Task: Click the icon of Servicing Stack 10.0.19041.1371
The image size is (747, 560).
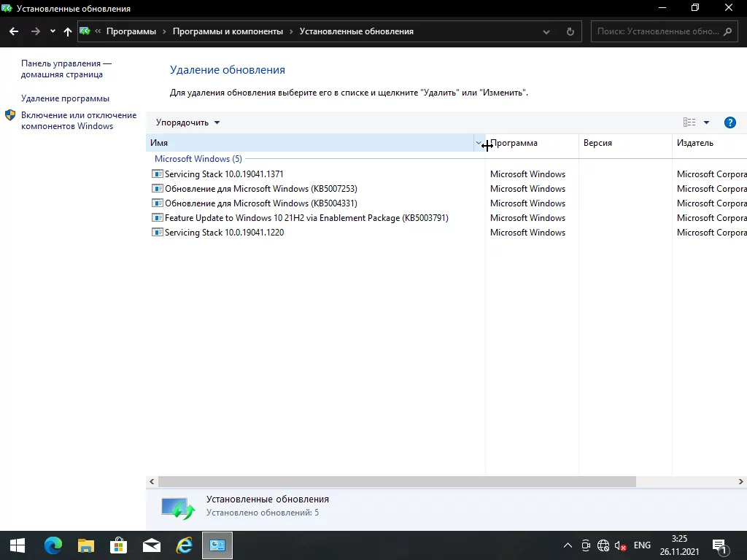Action: [158, 174]
